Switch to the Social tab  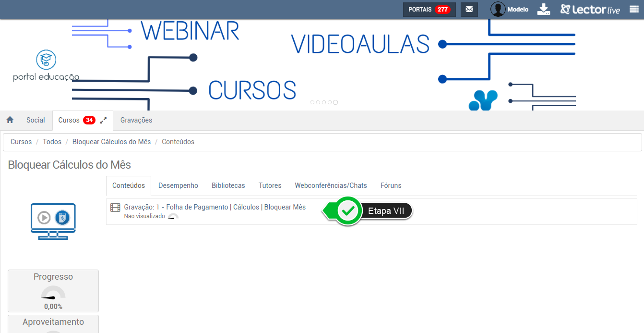click(36, 120)
